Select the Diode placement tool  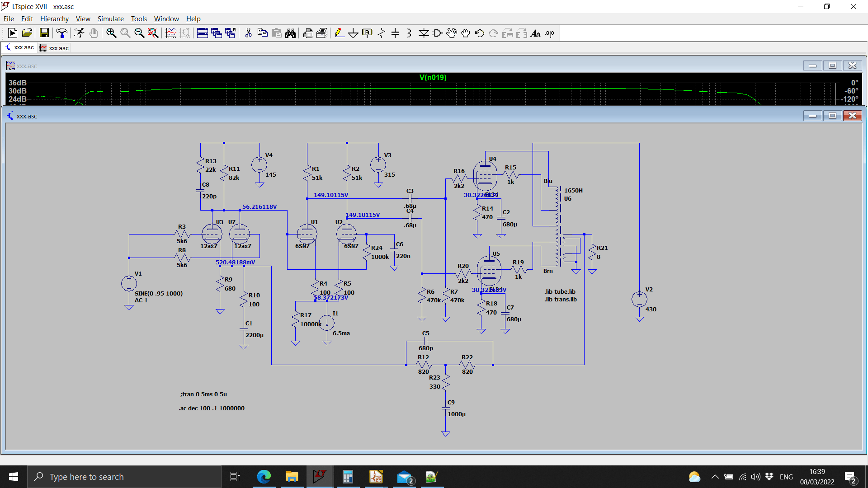point(424,33)
